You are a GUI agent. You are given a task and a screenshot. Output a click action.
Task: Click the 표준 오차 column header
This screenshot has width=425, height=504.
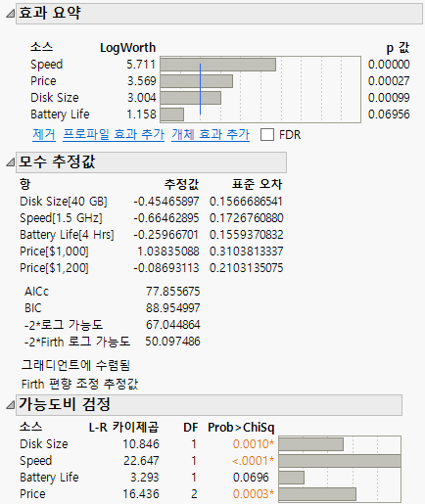pyautogui.click(x=257, y=184)
